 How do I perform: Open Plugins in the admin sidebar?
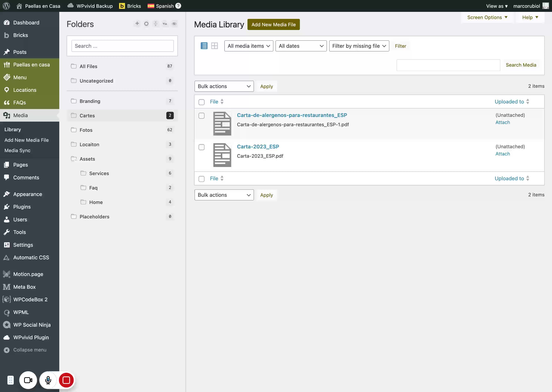pos(22,207)
